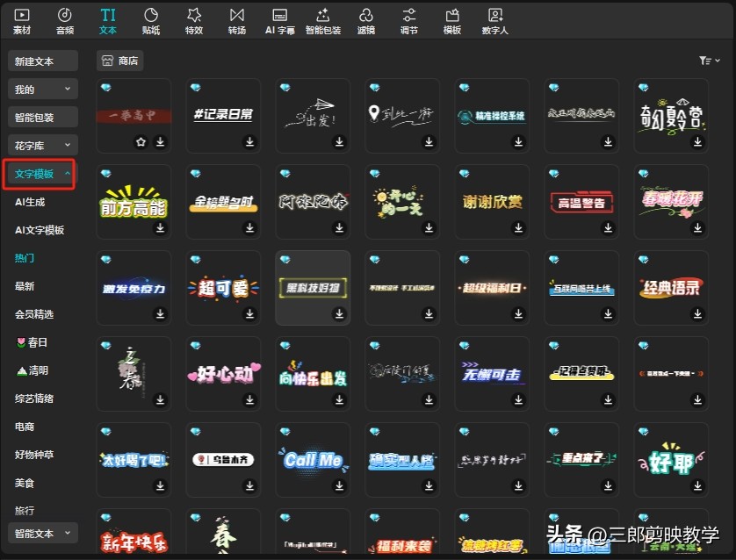Select the AI生成 category
The image size is (736, 560).
[30, 202]
